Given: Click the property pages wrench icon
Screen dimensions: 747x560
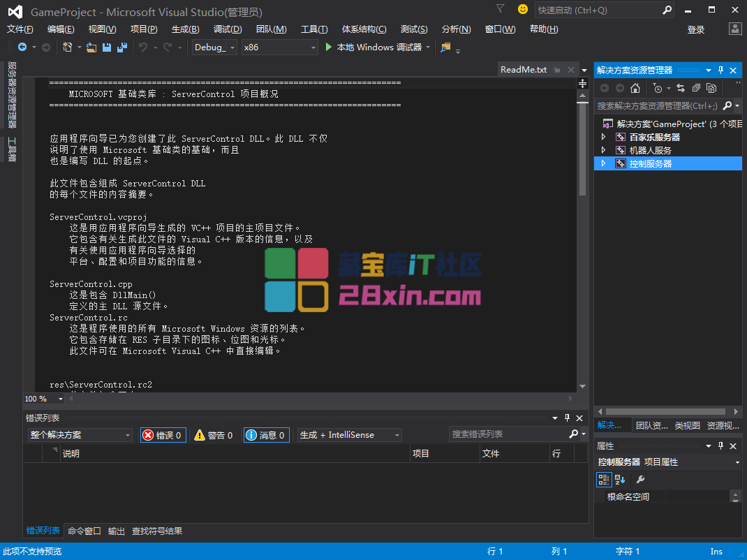Looking at the screenshot, I should pyautogui.click(x=640, y=480).
